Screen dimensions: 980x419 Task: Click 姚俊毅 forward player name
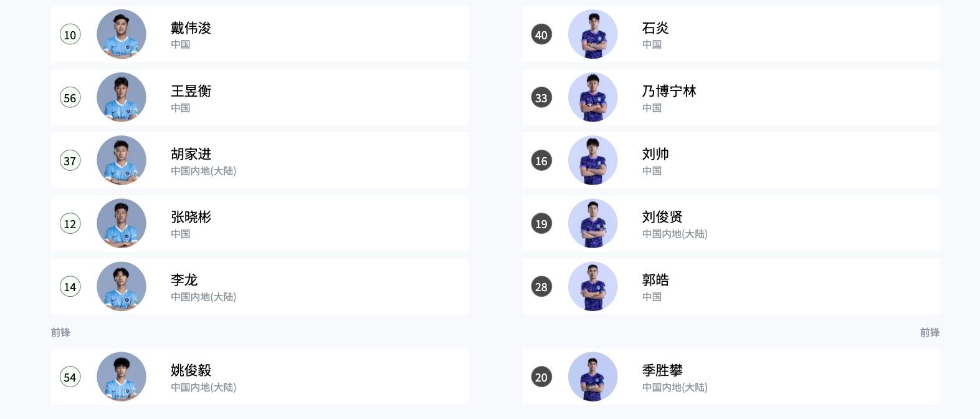pyautogui.click(x=191, y=370)
